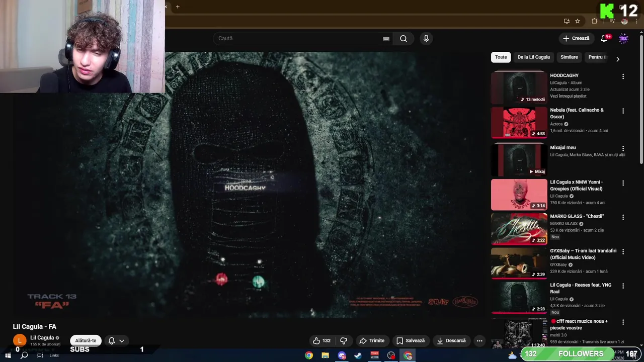Image resolution: width=644 pixels, height=362 pixels.
Task: Open options for cfff react live stream
Action: [x=623, y=322]
